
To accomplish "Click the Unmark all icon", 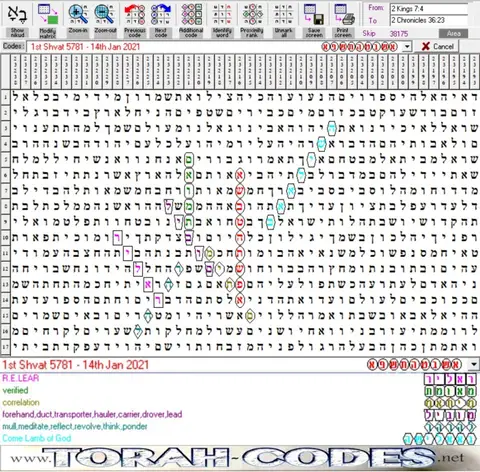I will coord(283,14).
